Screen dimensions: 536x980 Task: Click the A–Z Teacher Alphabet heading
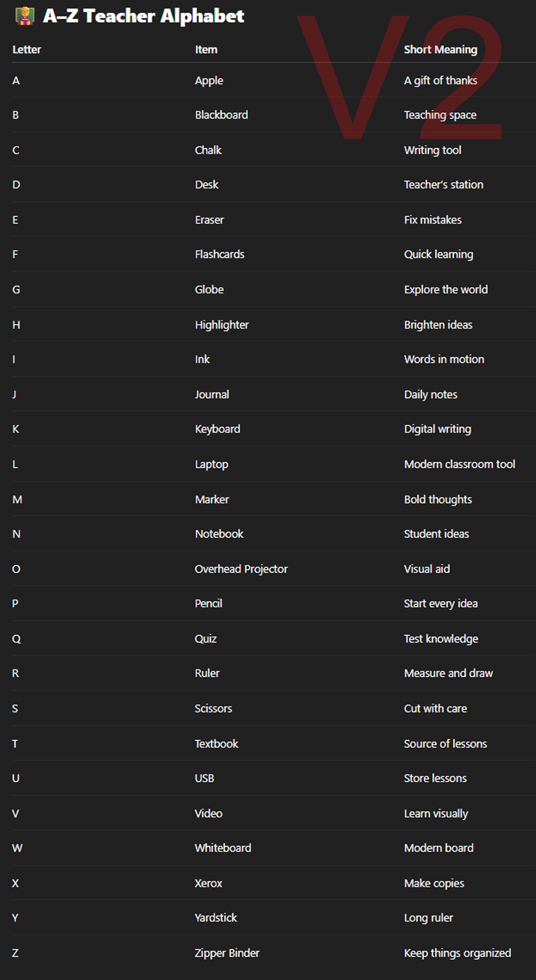(x=143, y=16)
